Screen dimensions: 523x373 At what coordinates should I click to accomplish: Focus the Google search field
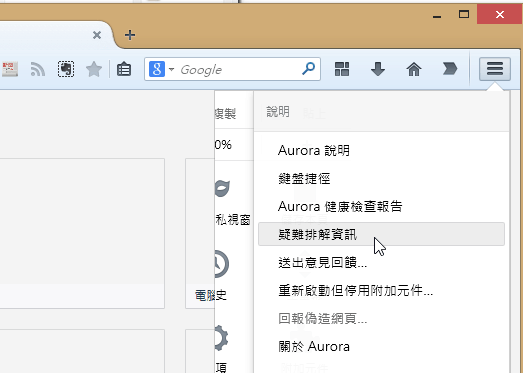click(237, 69)
